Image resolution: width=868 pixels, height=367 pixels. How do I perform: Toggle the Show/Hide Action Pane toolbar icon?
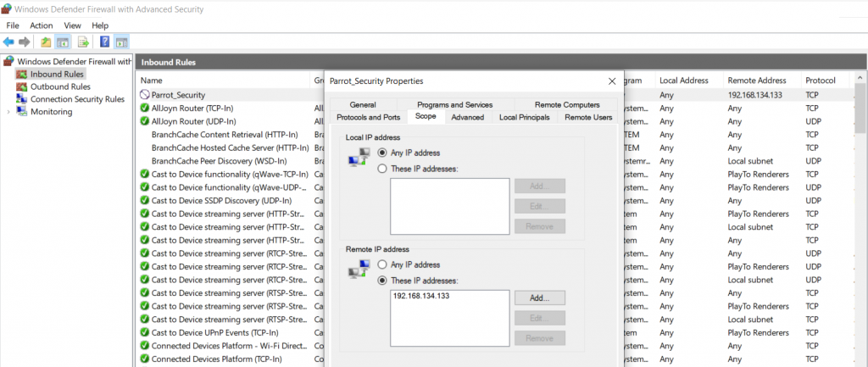click(x=122, y=42)
